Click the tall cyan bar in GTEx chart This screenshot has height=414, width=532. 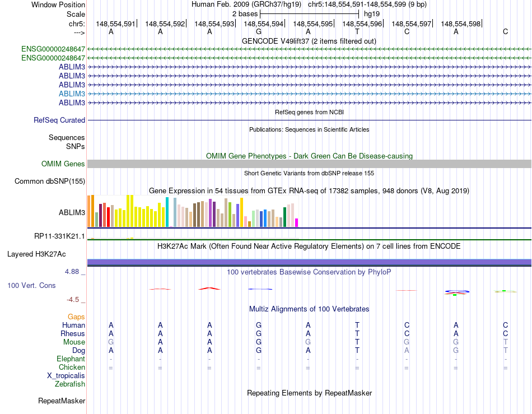pyautogui.click(x=167, y=212)
